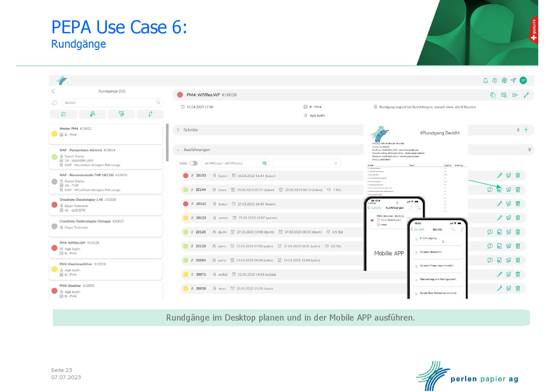554x392 pixels.
Task: Click the PM4: WF/Res.WF #10028 title
Action: pyautogui.click(x=212, y=95)
